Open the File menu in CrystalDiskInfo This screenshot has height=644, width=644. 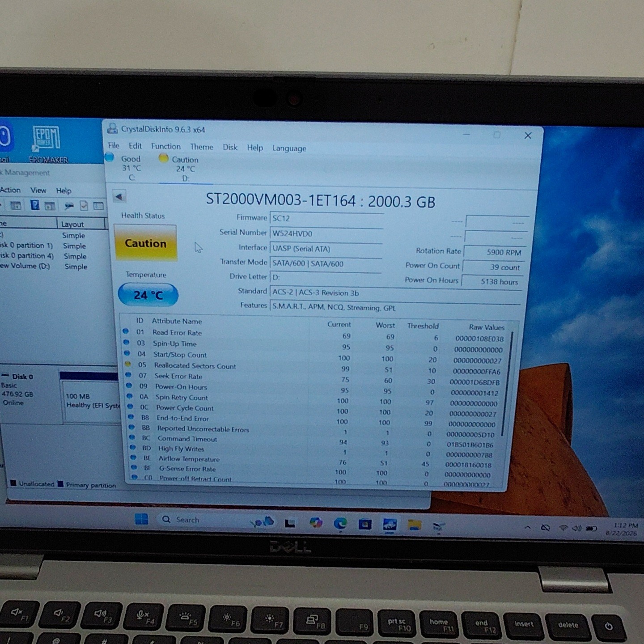(x=114, y=146)
